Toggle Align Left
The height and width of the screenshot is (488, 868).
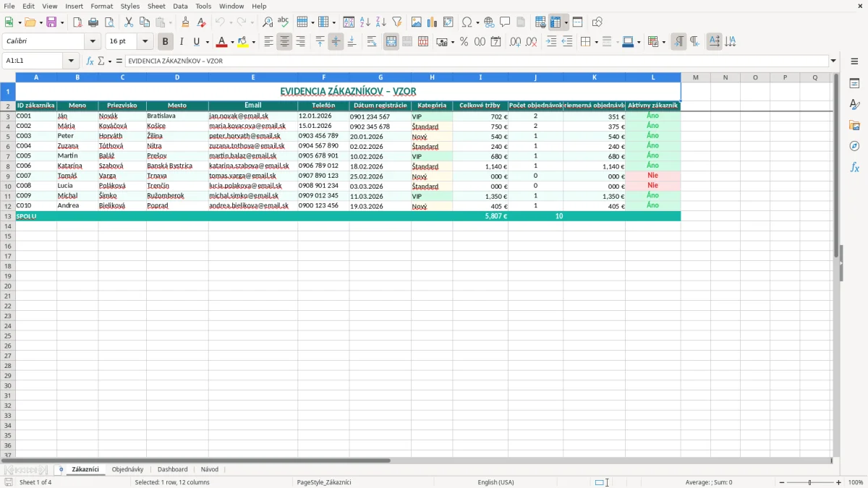(268, 42)
